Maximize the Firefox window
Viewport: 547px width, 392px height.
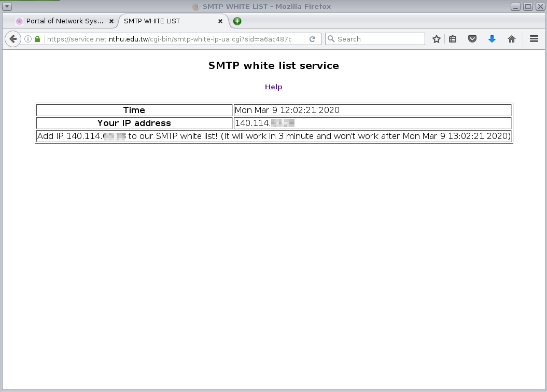(528, 7)
